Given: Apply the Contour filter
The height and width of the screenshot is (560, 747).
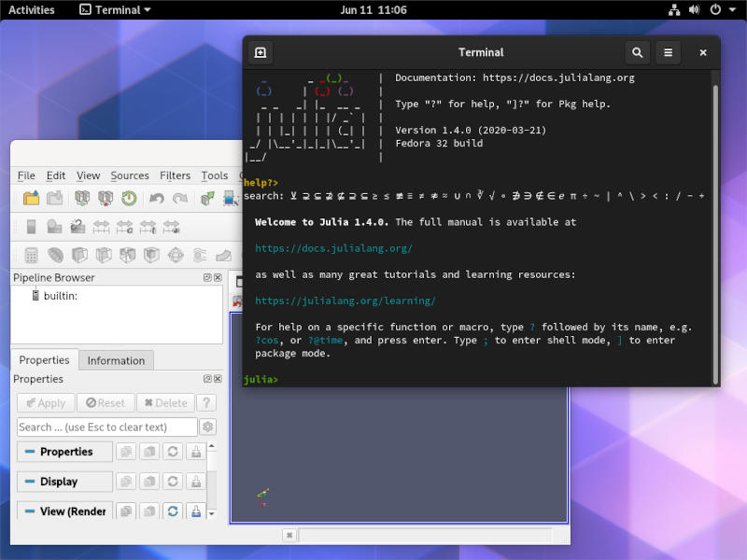Looking at the screenshot, I should tap(53, 254).
